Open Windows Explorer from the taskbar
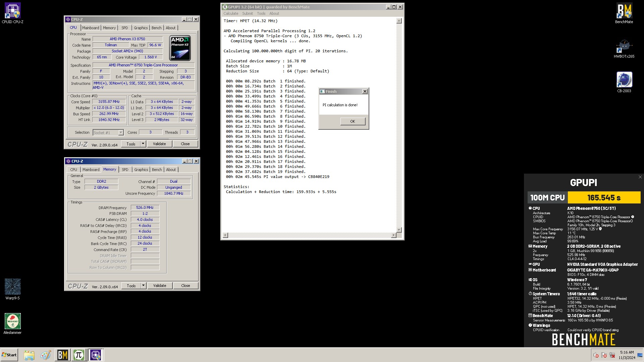The height and width of the screenshot is (362, 644). pos(29,355)
